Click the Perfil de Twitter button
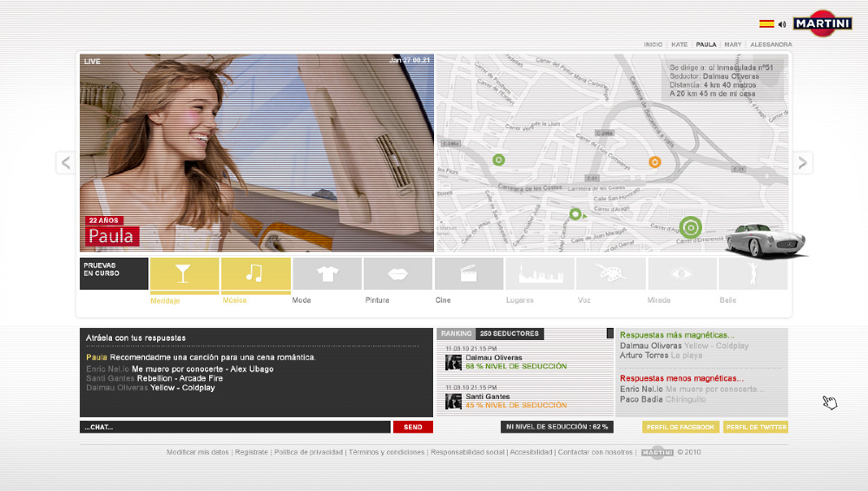Viewport: 868px width, 491px height. tap(755, 427)
